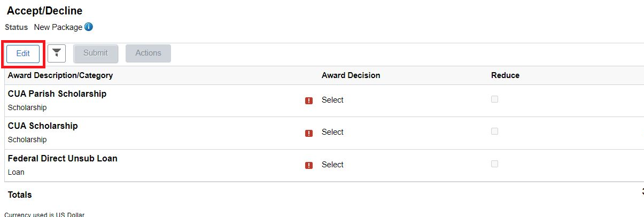Image resolution: width=644 pixels, height=217 pixels.
Task: Select the CUA Scholarship award name
Action: (43, 126)
